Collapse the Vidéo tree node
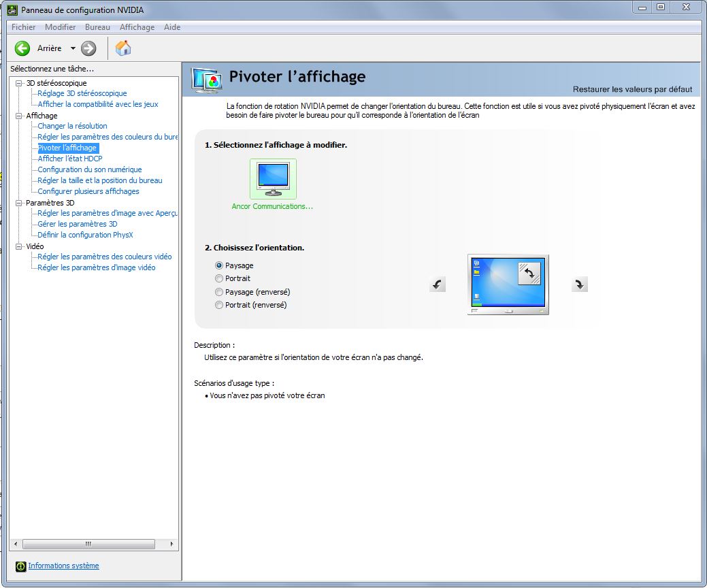The height and width of the screenshot is (588, 707). tap(19, 246)
